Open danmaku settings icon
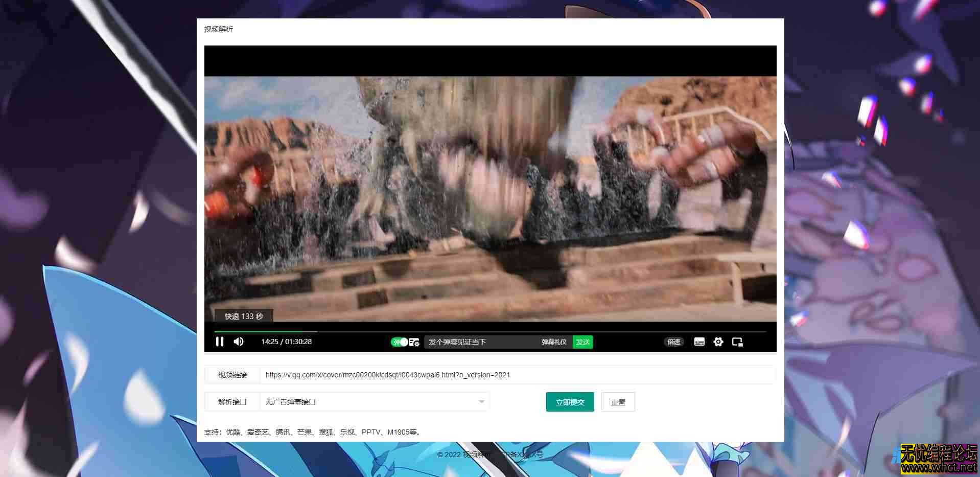 (414, 342)
